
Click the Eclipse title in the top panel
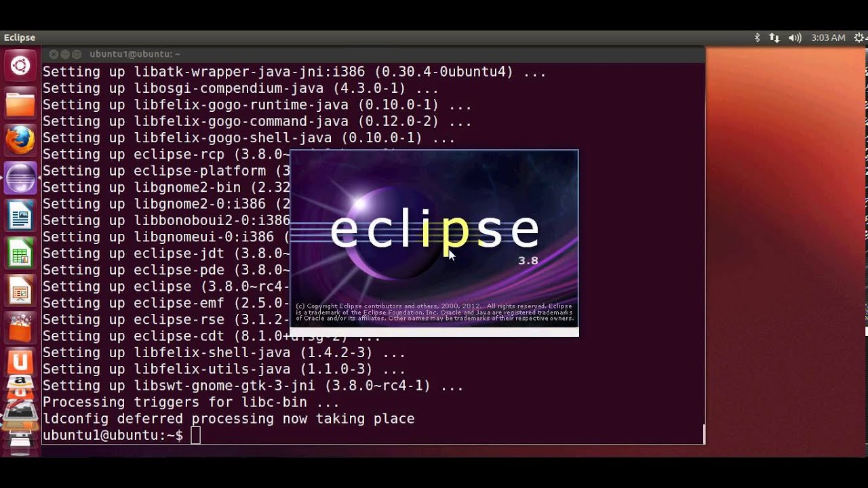(19, 38)
